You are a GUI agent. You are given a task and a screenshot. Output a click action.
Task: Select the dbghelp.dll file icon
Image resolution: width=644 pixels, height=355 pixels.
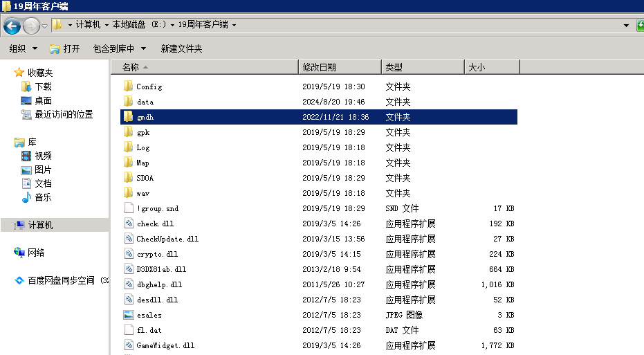click(x=129, y=284)
